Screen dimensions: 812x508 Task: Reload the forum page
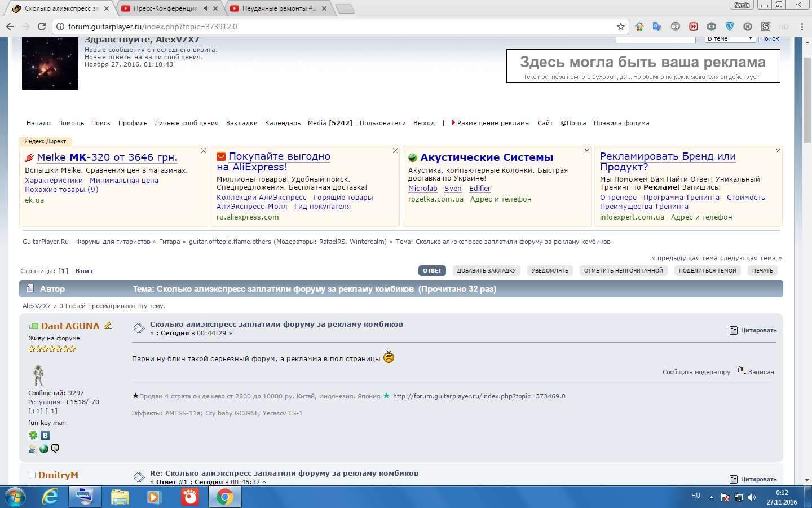41,27
